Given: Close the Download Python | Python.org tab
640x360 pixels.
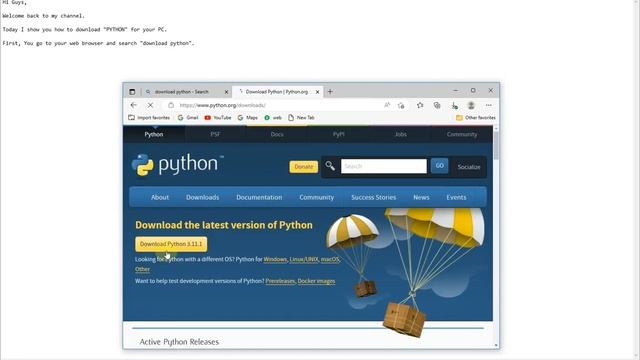Looking at the screenshot, I should coord(318,92).
